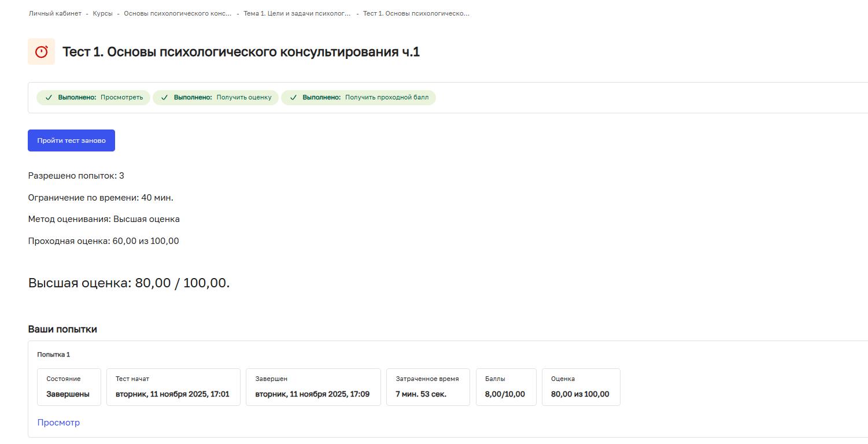Click the quiz timer icon beside the title

click(x=41, y=51)
